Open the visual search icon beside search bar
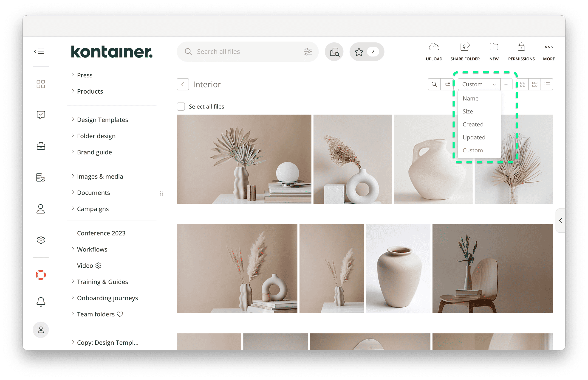 (334, 51)
